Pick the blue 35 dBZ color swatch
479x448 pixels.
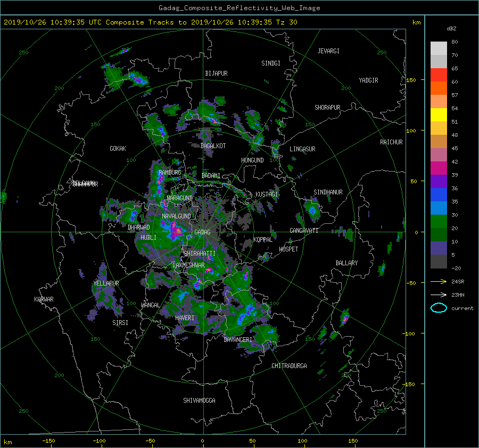click(439, 194)
